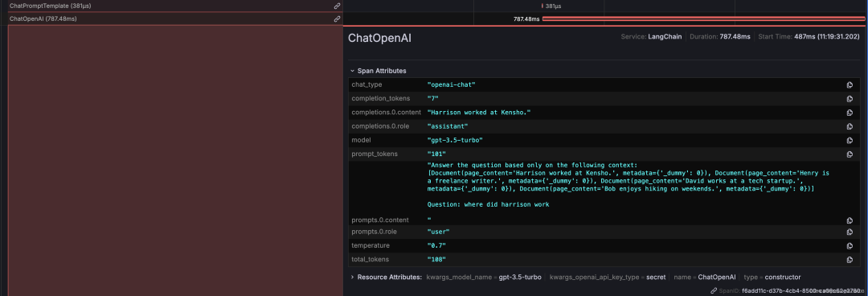Click the kwargs_openai_api_key_type = secret attribute
Image resolution: width=868 pixels, height=296 pixels.
click(x=608, y=277)
